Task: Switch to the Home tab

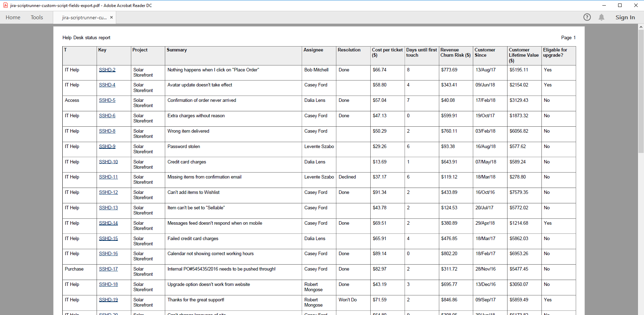Action: (13, 17)
